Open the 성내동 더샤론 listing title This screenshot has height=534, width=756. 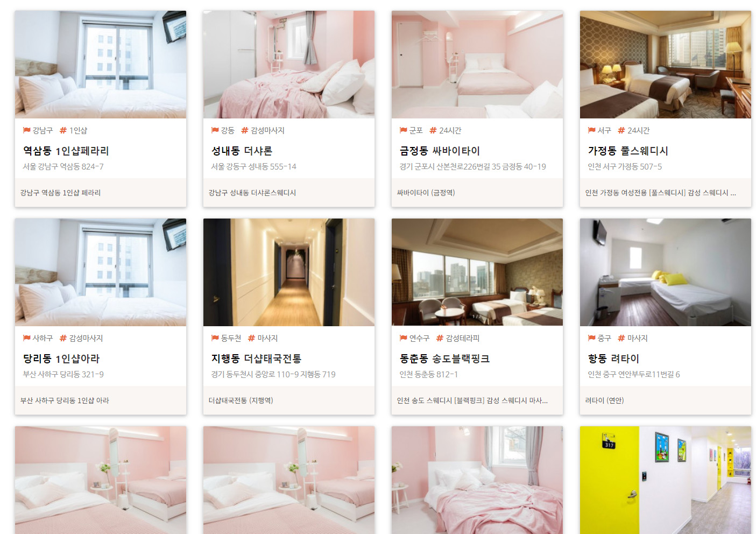(x=242, y=151)
